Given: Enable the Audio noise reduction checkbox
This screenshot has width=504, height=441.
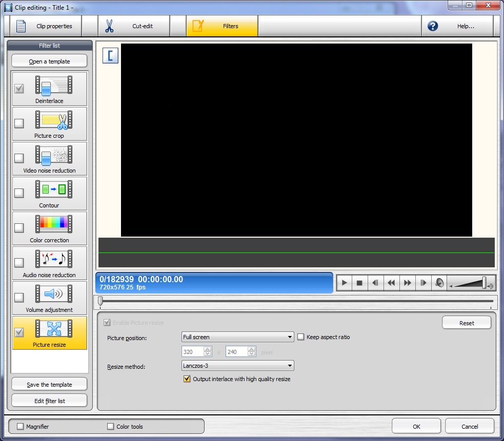Looking at the screenshot, I should 19,262.
